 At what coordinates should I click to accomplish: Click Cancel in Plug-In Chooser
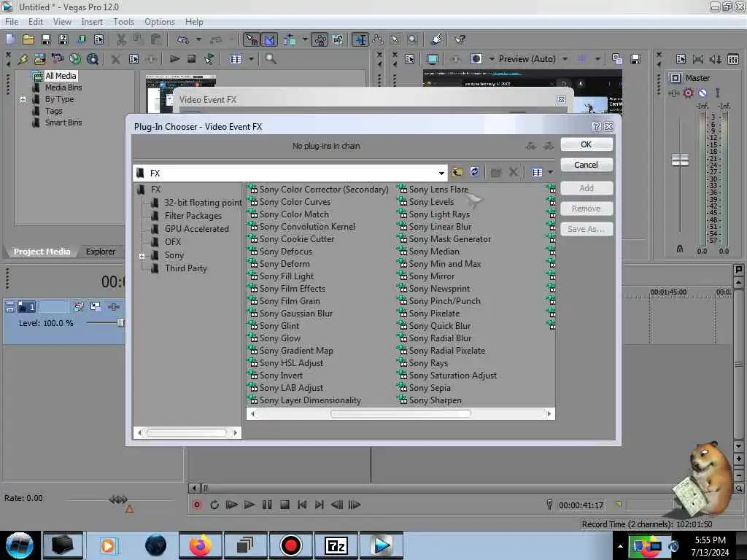point(586,165)
